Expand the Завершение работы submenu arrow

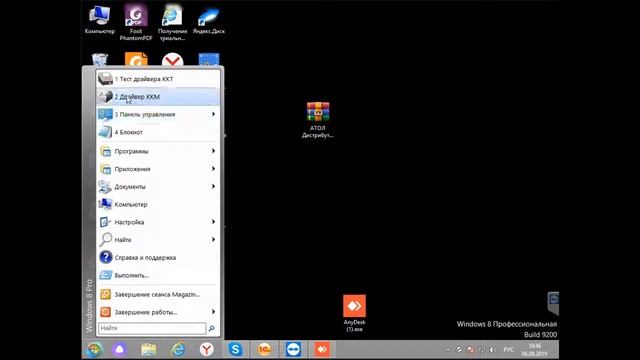pos(213,312)
